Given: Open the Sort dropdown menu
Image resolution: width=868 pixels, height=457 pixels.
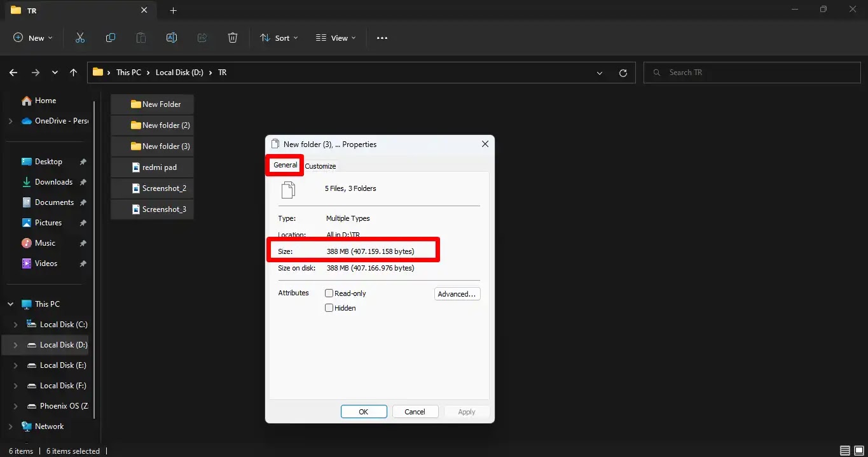Looking at the screenshot, I should tap(279, 38).
